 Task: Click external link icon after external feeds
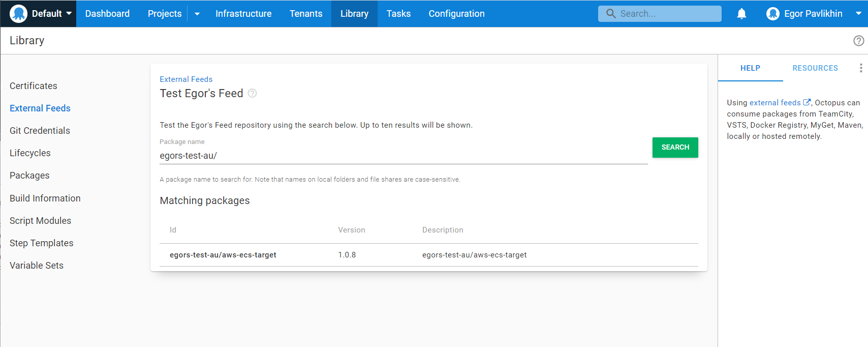tap(807, 102)
